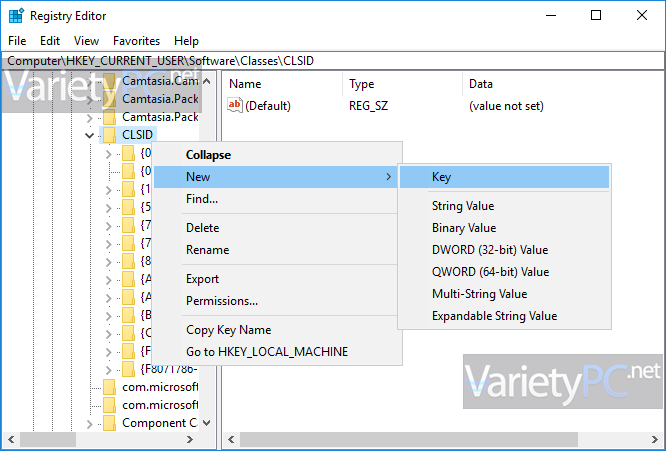Select the (Default) string value icon

[x=235, y=105]
